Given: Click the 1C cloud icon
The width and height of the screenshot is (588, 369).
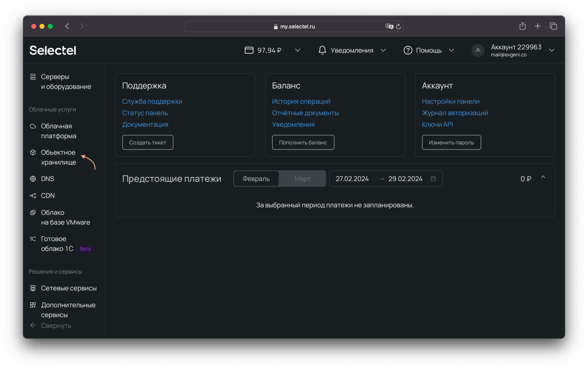Looking at the screenshot, I should coord(33,239).
